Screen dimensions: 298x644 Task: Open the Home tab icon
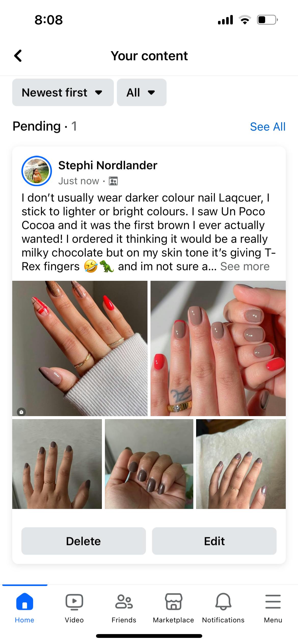[24, 602]
